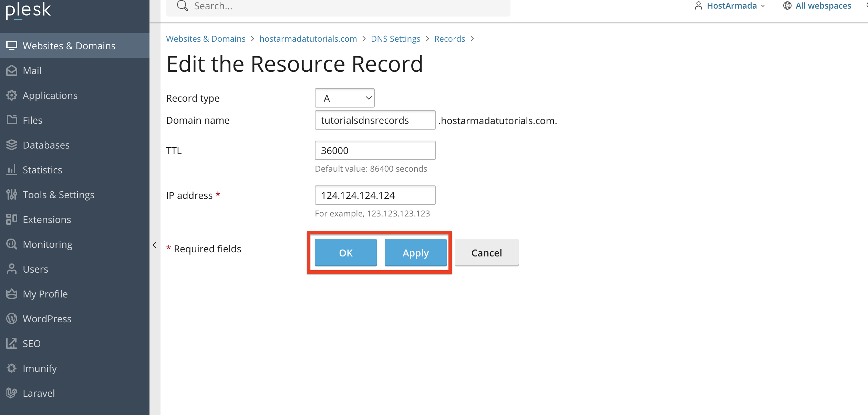This screenshot has height=415, width=868.
Task: Click the OK button to save record
Action: [345, 252]
